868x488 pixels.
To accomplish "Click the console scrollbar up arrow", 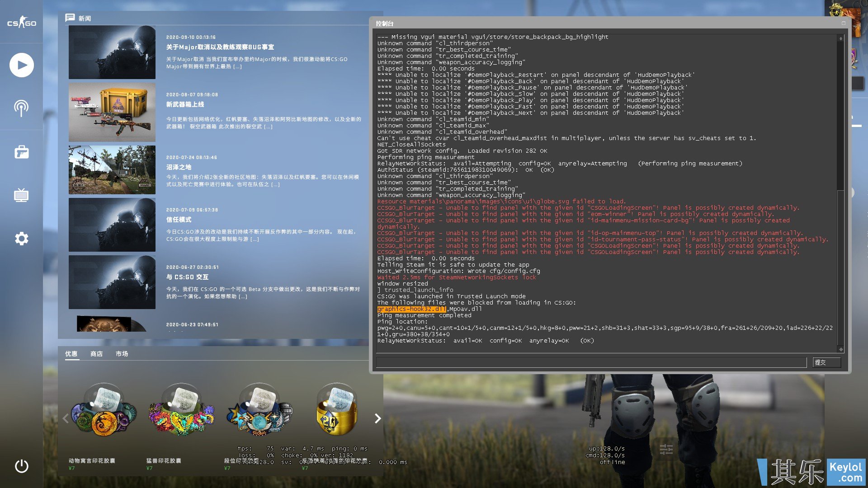I will tap(841, 39).
